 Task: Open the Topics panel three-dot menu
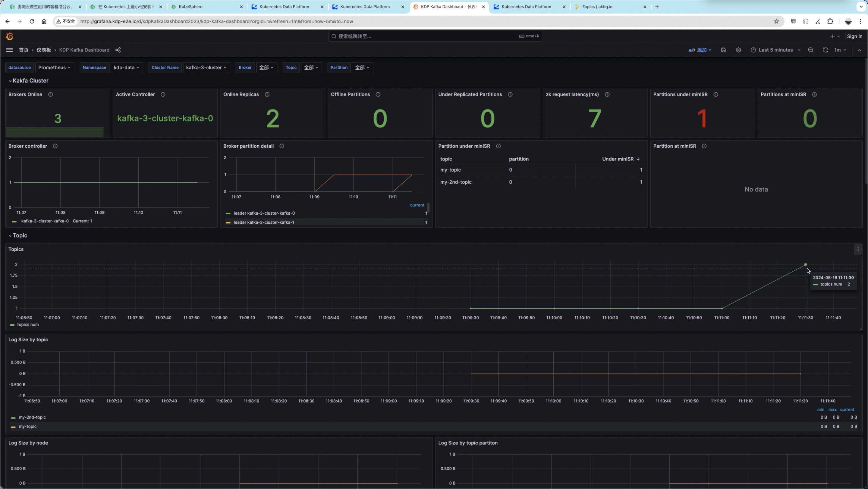click(858, 249)
